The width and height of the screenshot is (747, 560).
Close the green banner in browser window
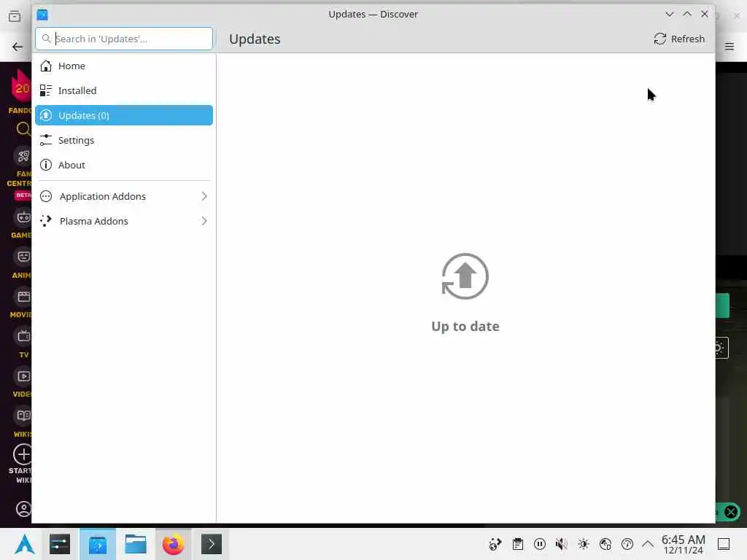[731, 512]
